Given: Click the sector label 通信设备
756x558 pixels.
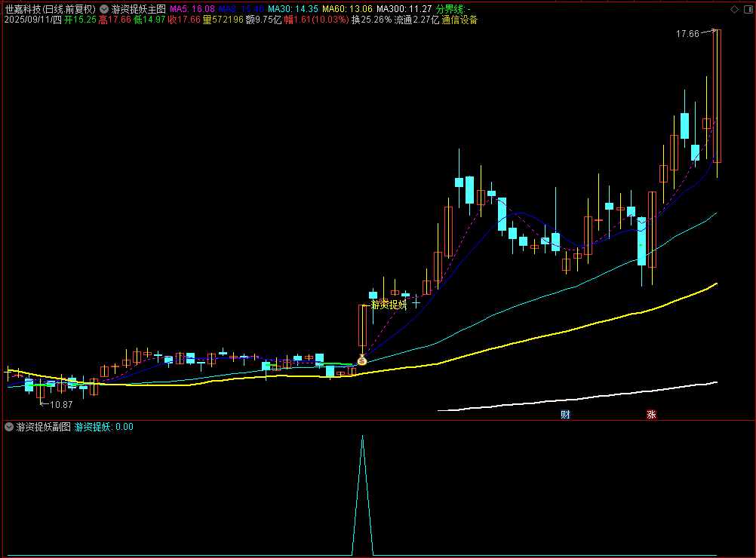Looking at the screenshot, I should pyautogui.click(x=459, y=20).
